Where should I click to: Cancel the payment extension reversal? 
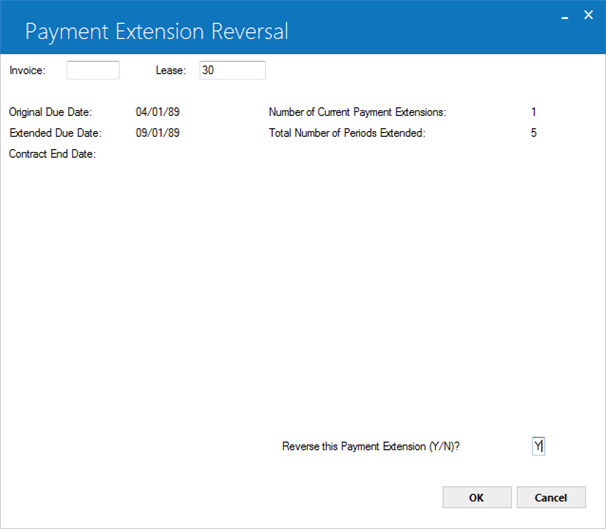pos(551,497)
